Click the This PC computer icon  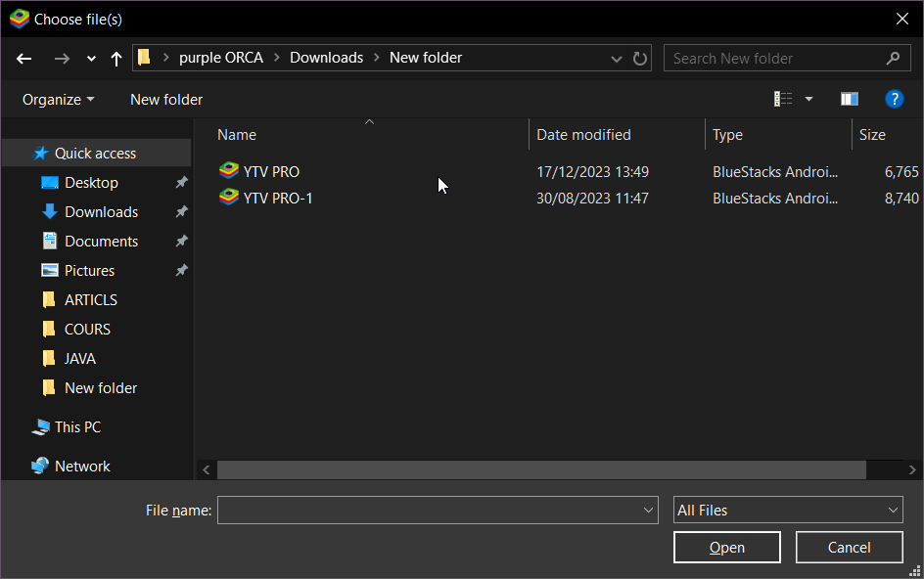tap(41, 427)
